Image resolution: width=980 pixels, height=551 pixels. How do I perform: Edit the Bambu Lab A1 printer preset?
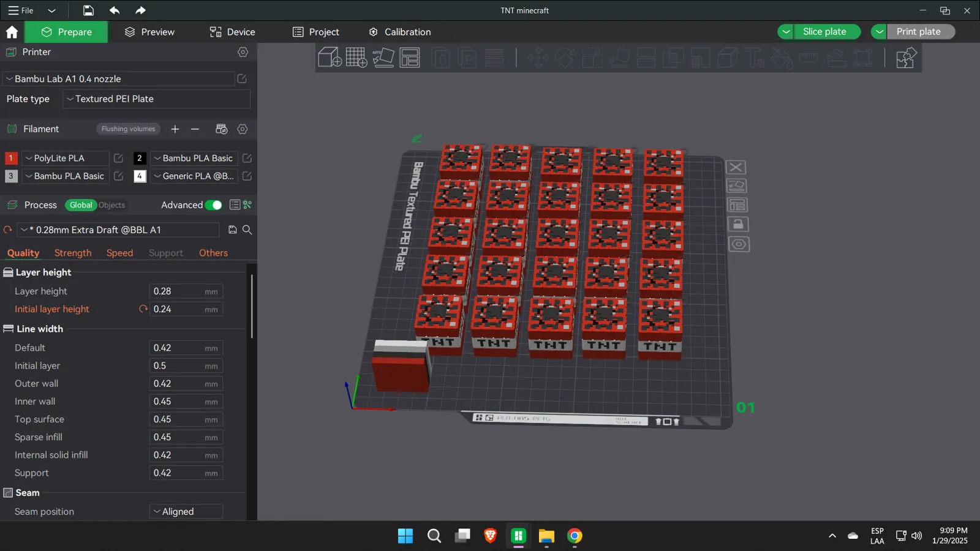[242, 79]
